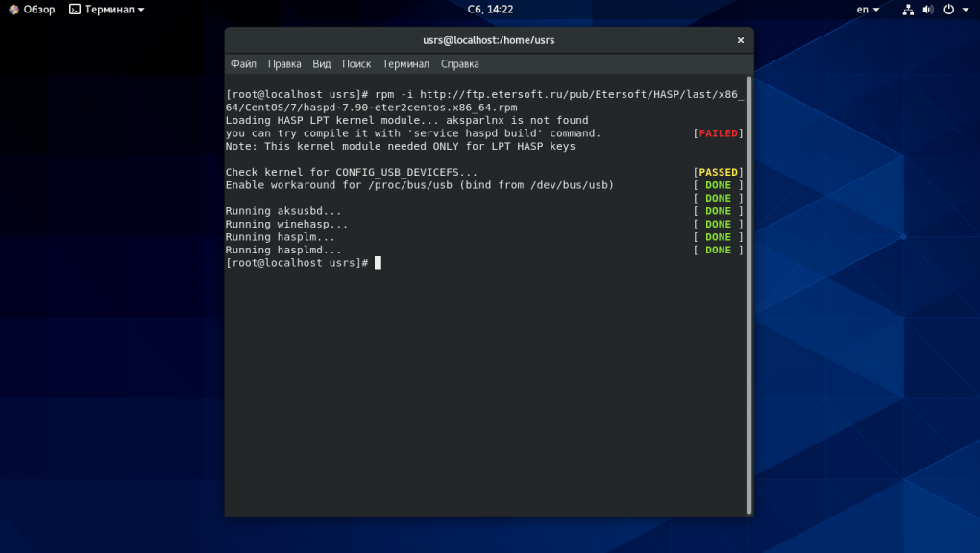Open the Справка help menu

click(x=460, y=64)
